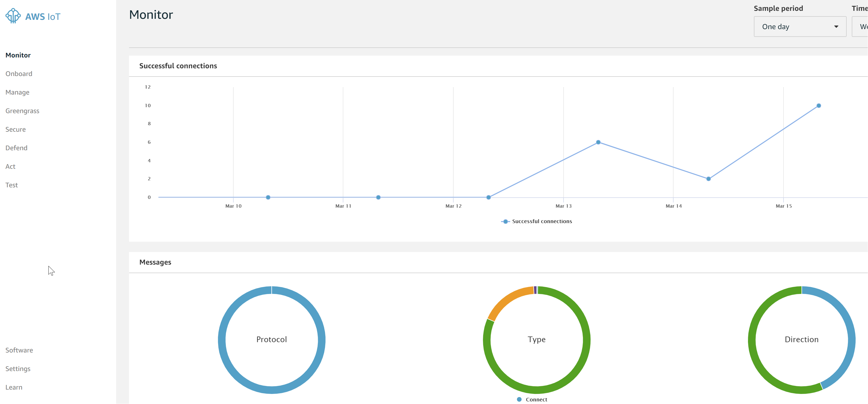Open the Sample period dropdown

click(x=799, y=27)
